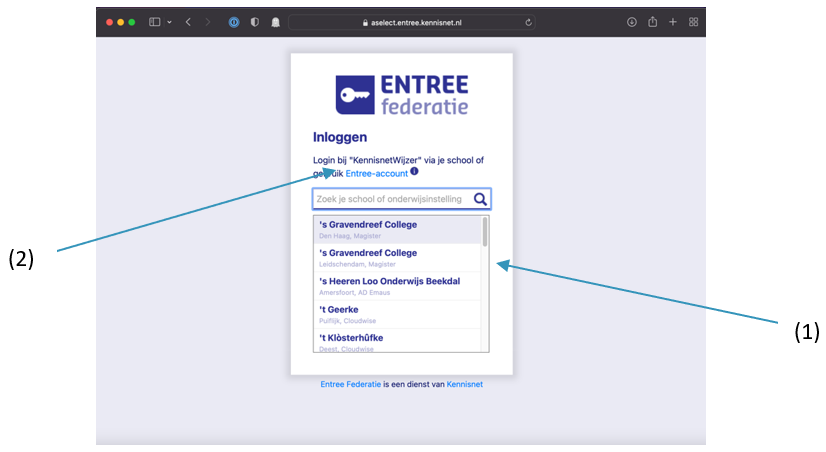Open the Entree Federatie footer link
This screenshot has width=826, height=452.
[350, 384]
